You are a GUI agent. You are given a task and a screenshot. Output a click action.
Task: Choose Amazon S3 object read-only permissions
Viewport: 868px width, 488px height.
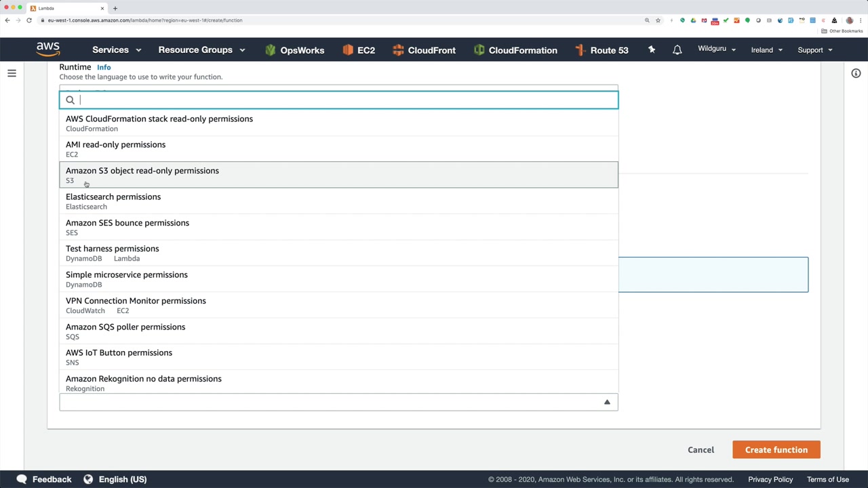338,175
